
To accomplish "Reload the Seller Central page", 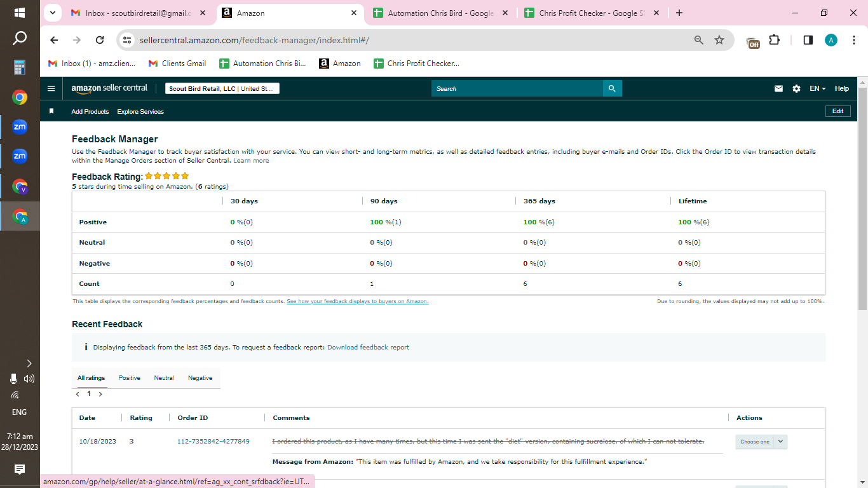I will point(100,40).
